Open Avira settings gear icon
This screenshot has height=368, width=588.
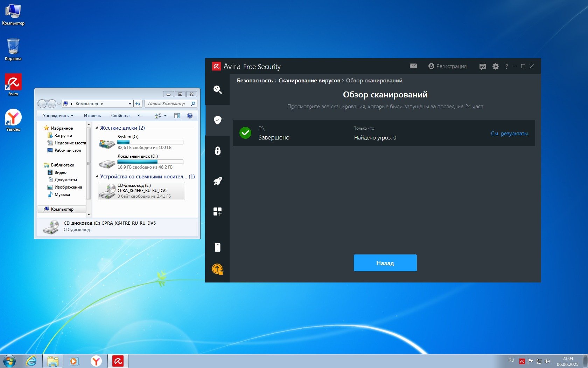click(496, 66)
